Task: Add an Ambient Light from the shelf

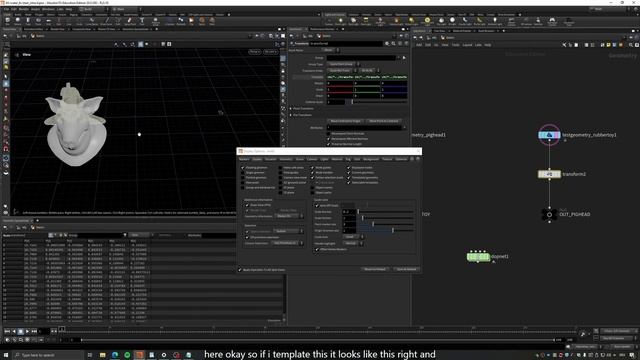Action: [x=495, y=21]
